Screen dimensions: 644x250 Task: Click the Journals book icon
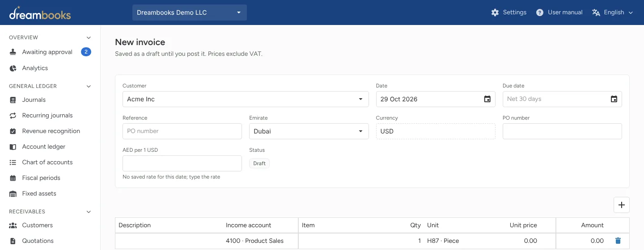[13, 100]
